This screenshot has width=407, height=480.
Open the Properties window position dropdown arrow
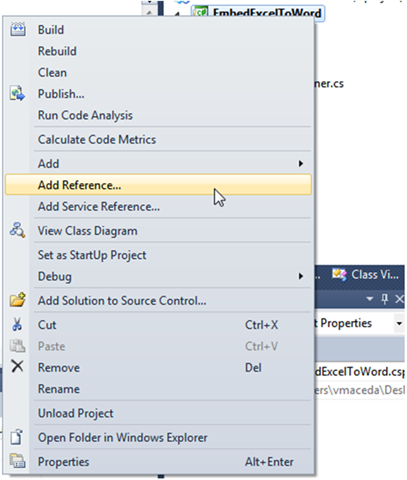(x=369, y=299)
